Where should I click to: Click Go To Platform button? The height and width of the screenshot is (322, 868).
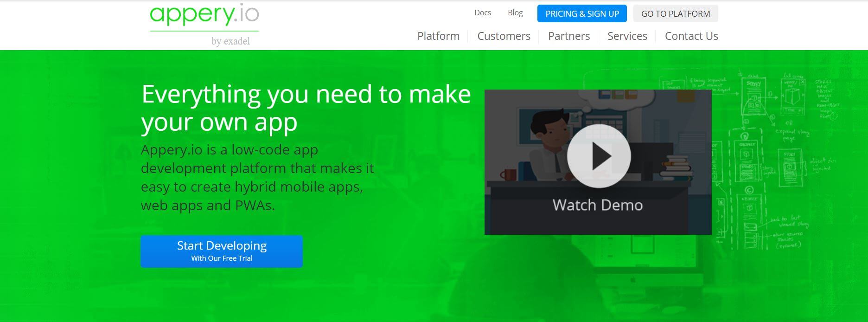676,13
